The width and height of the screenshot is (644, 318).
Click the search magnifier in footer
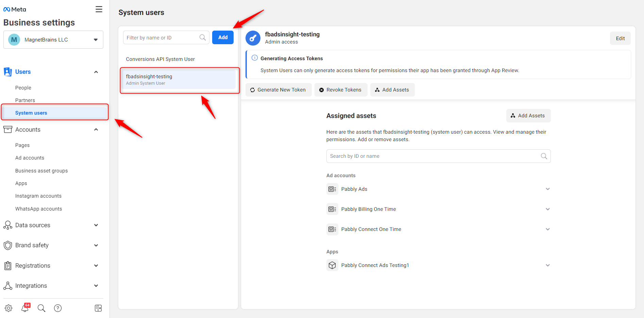41,308
